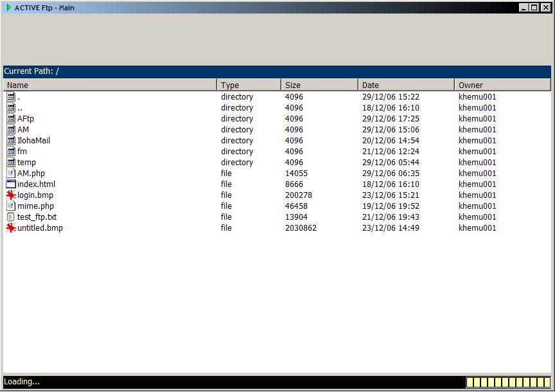Click the untitled.bmp red image icon
The height and width of the screenshot is (392, 555).
tap(11, 228)
